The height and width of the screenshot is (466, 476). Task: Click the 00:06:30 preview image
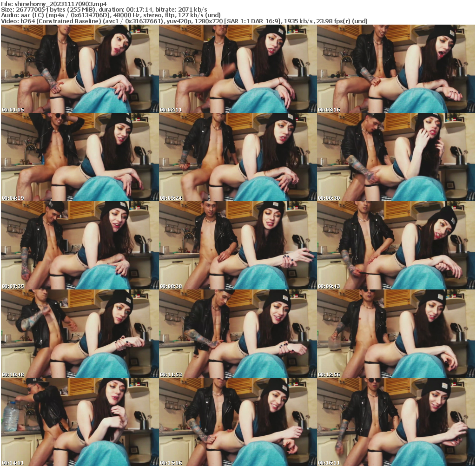(396, 157)
